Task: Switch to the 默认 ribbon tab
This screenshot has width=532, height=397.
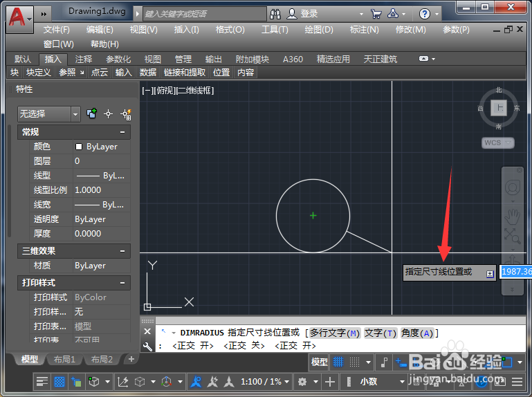Action: pos(23,59)
